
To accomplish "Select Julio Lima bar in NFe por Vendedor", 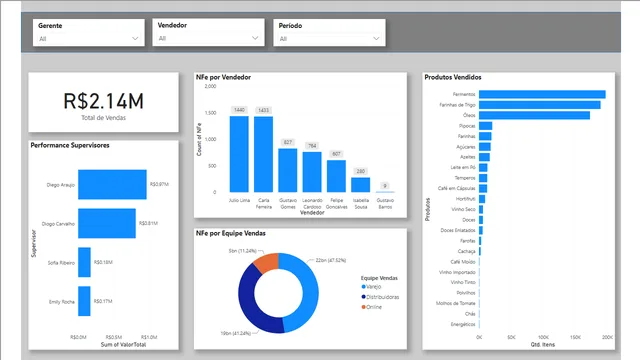I will click(x=239, y=154).
